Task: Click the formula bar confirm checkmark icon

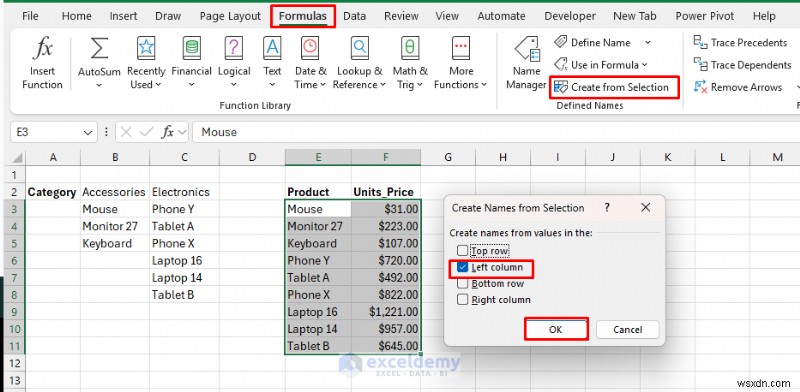Action: point(146,132)
